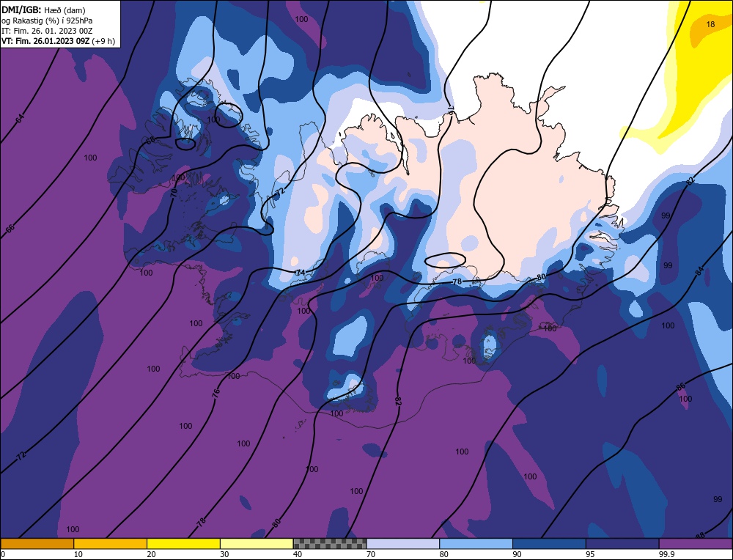Click the '20' legend tick label
The width and height of the screenshot is (733, 560).
tap(152, 554)
